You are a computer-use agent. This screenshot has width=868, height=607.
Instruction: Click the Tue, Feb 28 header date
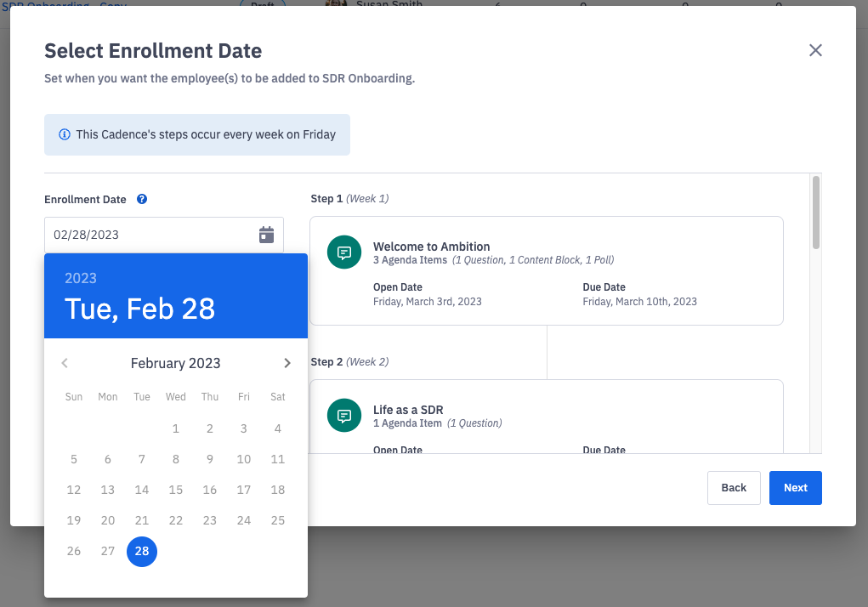pyautogui.click(x=140, y=309)
